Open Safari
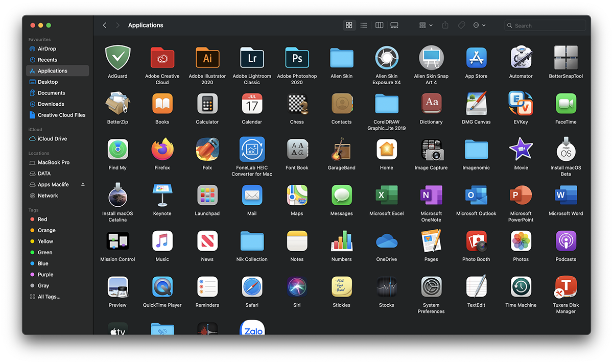 coord(252,286)
